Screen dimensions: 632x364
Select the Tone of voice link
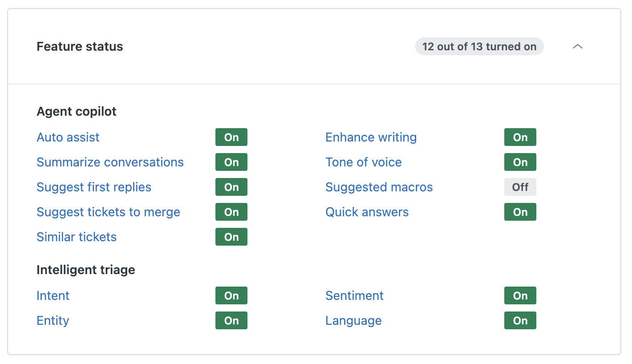(363, 162)
